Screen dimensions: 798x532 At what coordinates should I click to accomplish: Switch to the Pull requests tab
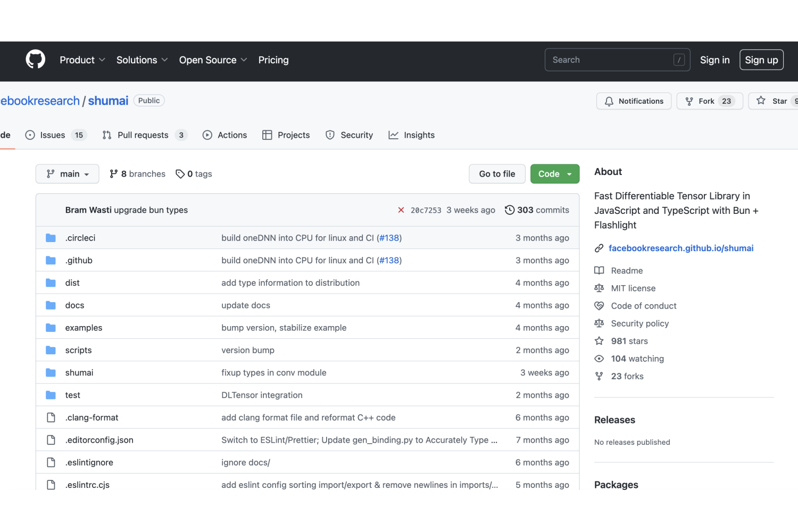click(145, 135)
